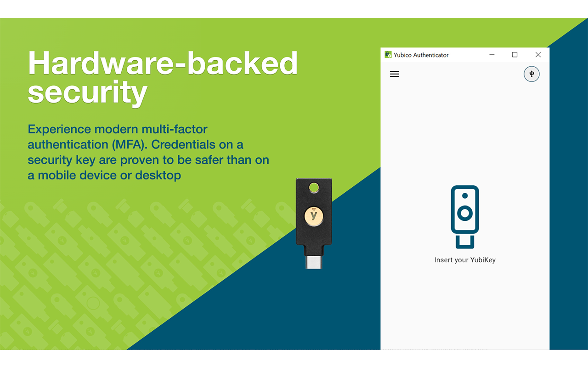The image size is (588, 368).
Task: Click the USB plug of the YubiKey illustration
Action: click(x=465, y=241)
